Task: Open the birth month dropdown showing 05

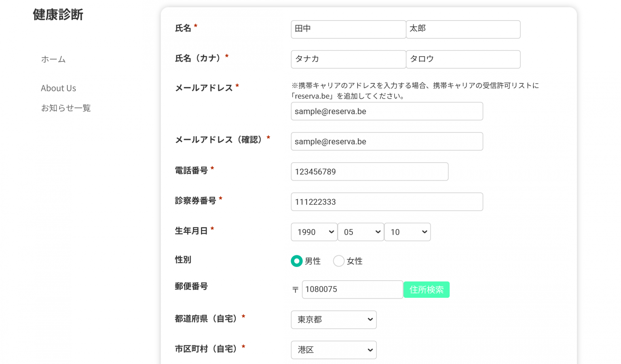Action: tap(361, 232)
